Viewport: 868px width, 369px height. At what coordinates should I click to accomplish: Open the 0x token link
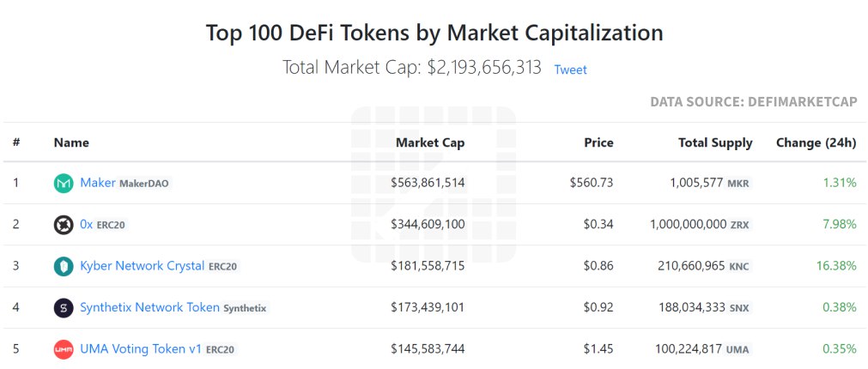(x=87, y=224)
